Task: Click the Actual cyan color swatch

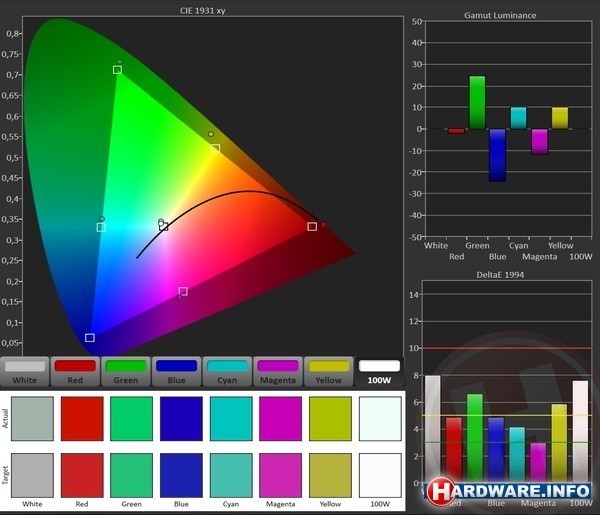Action: [x=231, y=418]
